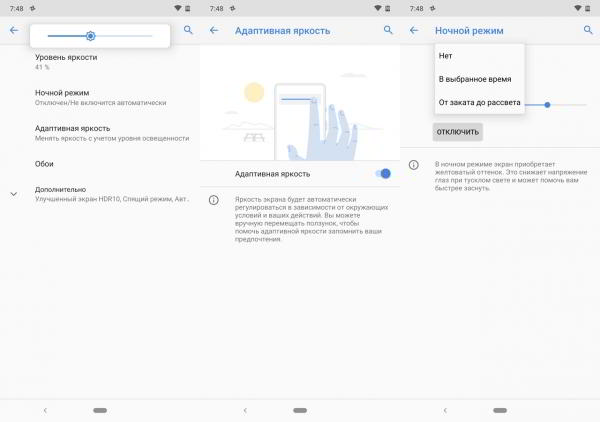Tap 41 % brightness value
This screenshot has height=422, width=600.
click(42, 67)
